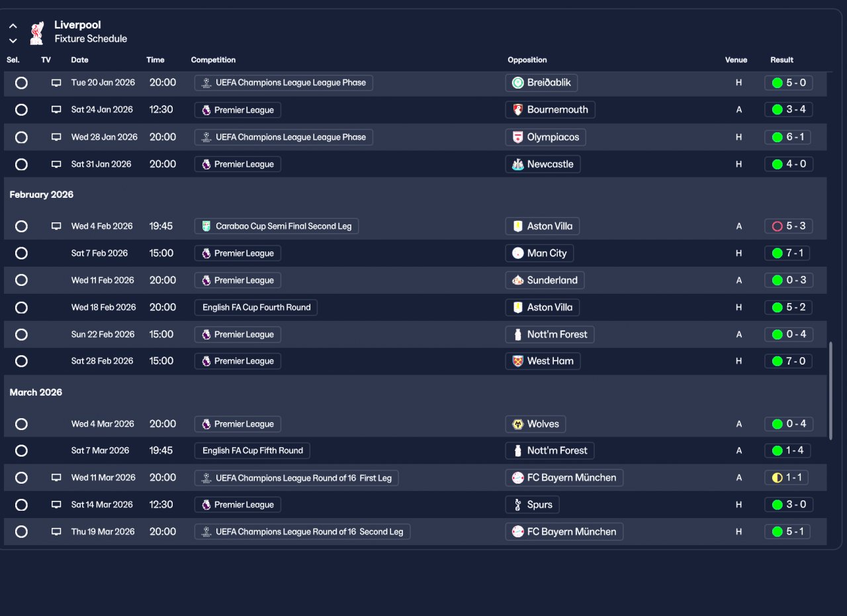
Task: Open English FA Cup Fourth Round competition
Action: [x=256, y=308]
